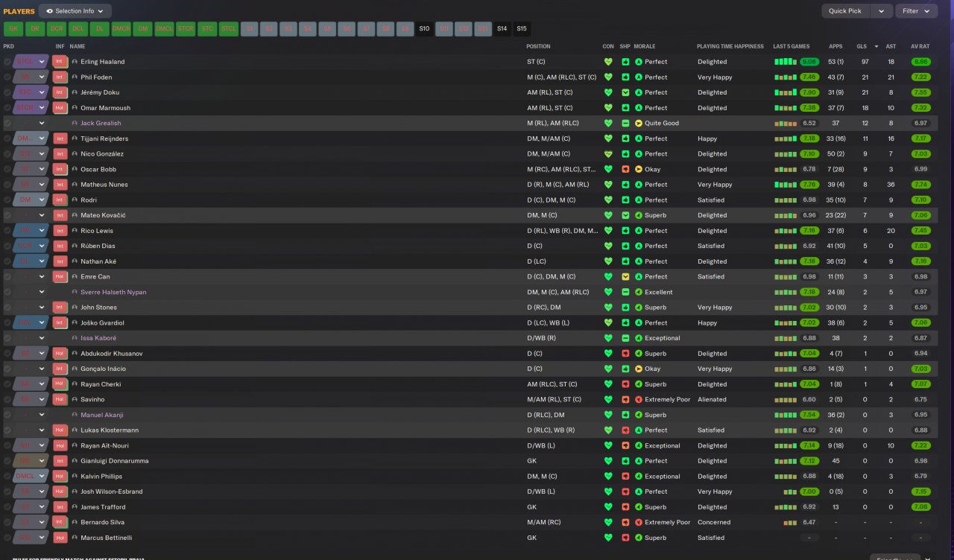Click Bernardo Silva's red morale icon

[639, 523]
